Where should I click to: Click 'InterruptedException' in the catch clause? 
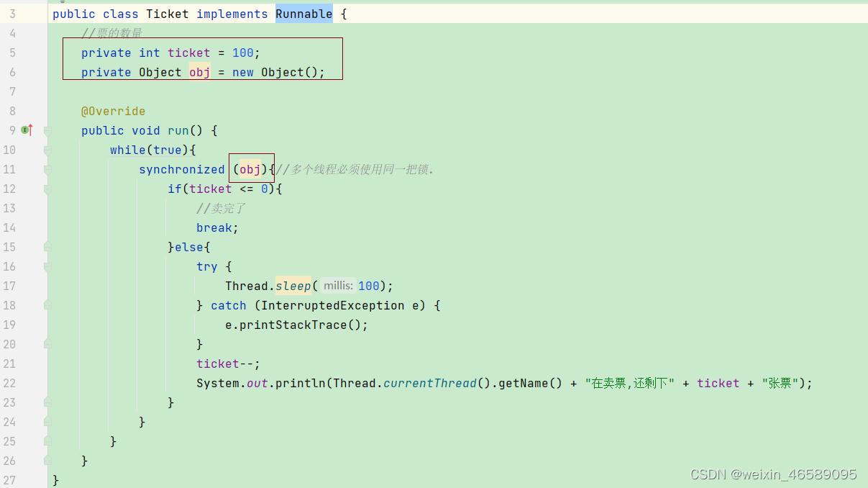click(x=333, y=305)
